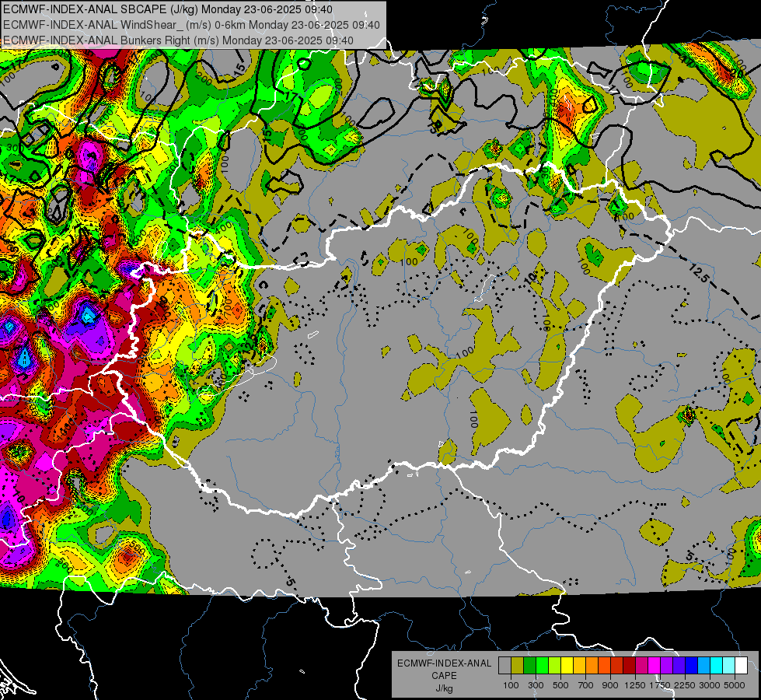The height and width of the screenshot is (700, 761).
Task: Click the sky blue swatch before 3000
Action: (703, 666)
